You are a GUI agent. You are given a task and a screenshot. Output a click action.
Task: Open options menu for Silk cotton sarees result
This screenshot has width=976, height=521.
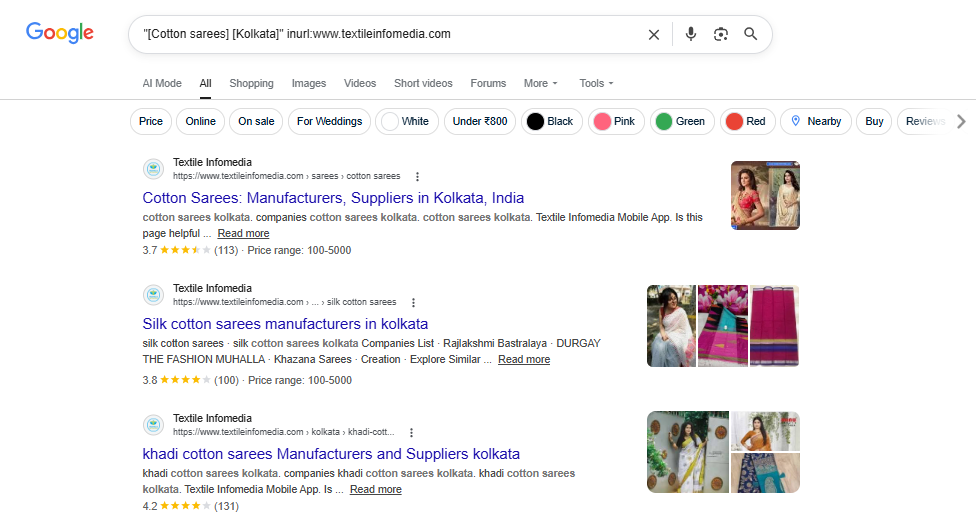click(413, 302)
